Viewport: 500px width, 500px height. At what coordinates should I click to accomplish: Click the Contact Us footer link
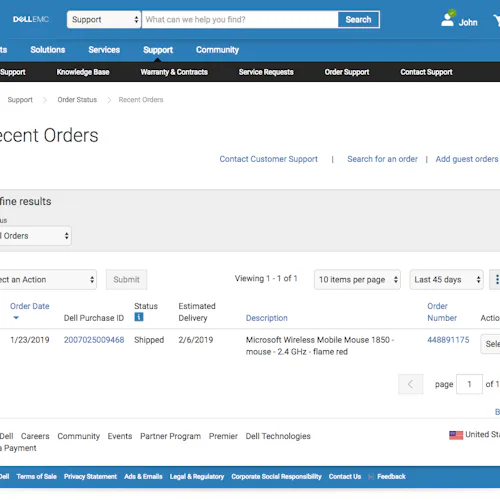pos(345,476)
